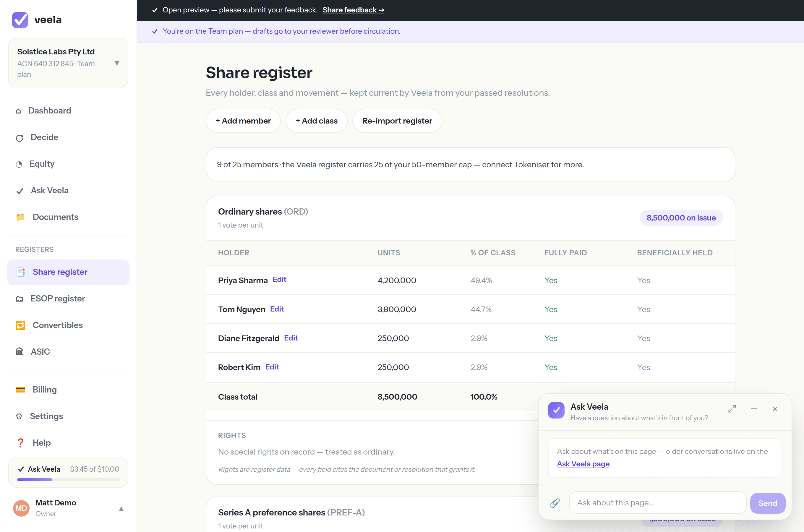Click the ESOP register icon

coord(19,299)
